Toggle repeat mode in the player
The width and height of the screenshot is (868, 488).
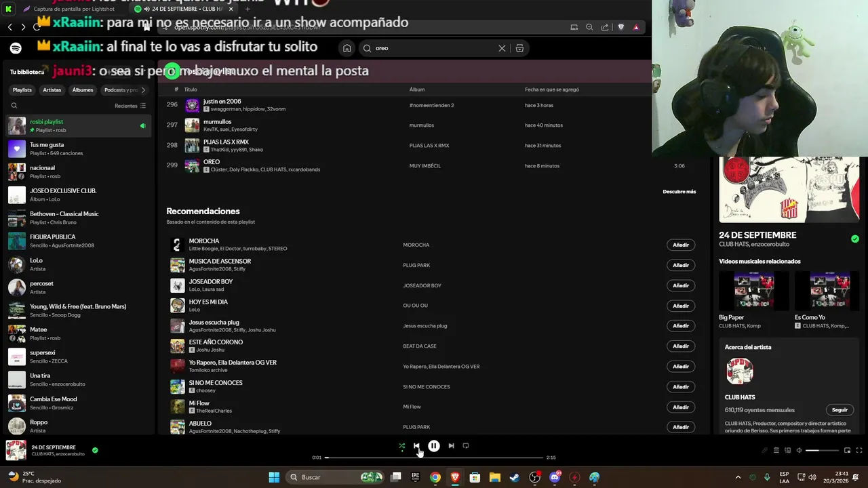[466, 446]
